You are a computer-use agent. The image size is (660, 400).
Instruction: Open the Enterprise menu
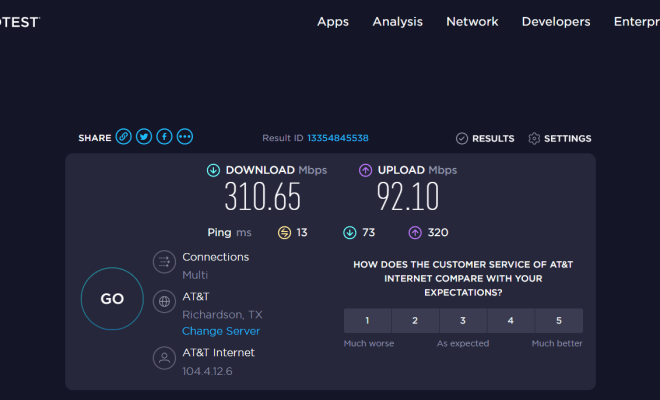pyautogui.click(x=637, y=22)
